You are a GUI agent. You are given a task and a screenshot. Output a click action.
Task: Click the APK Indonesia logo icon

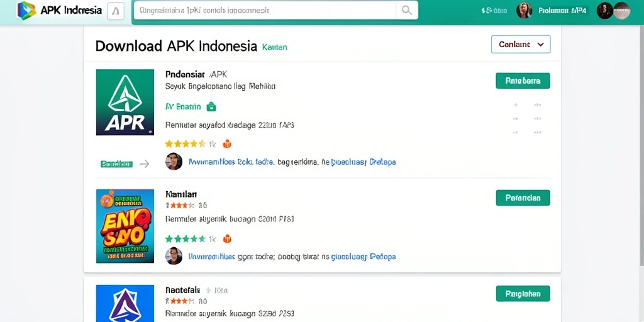point(26,10)
